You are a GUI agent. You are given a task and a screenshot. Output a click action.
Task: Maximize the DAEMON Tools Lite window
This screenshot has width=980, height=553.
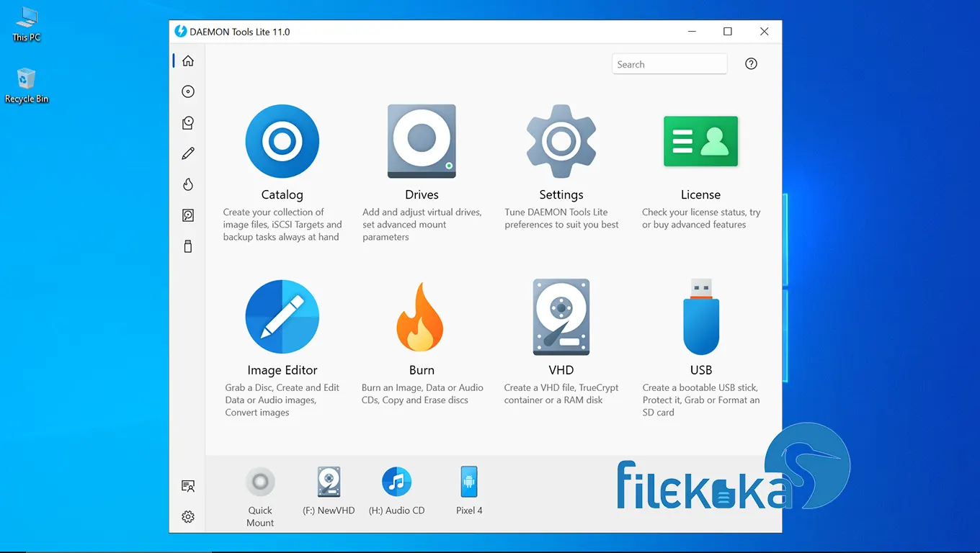(x=728, y=32)
